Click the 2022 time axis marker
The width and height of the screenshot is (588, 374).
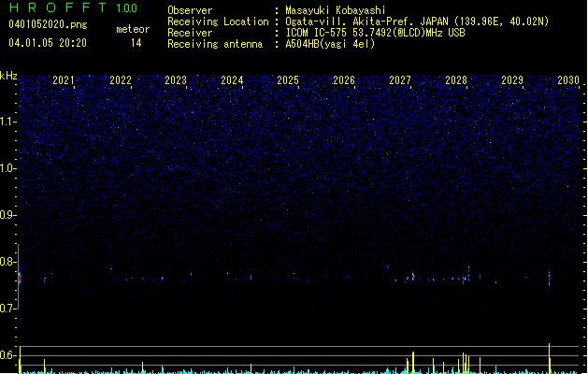[121, 79]
